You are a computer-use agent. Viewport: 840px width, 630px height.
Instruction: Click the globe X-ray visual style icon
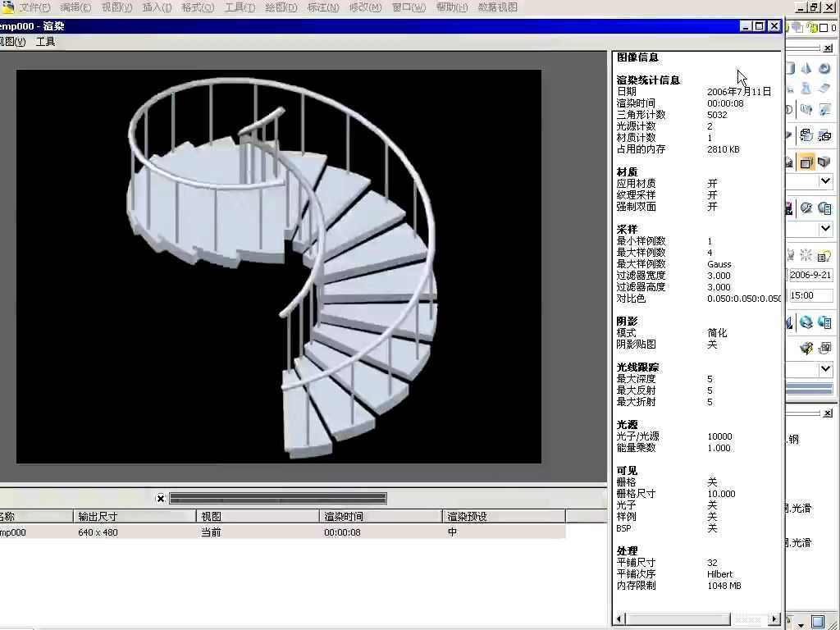point(806,208)
